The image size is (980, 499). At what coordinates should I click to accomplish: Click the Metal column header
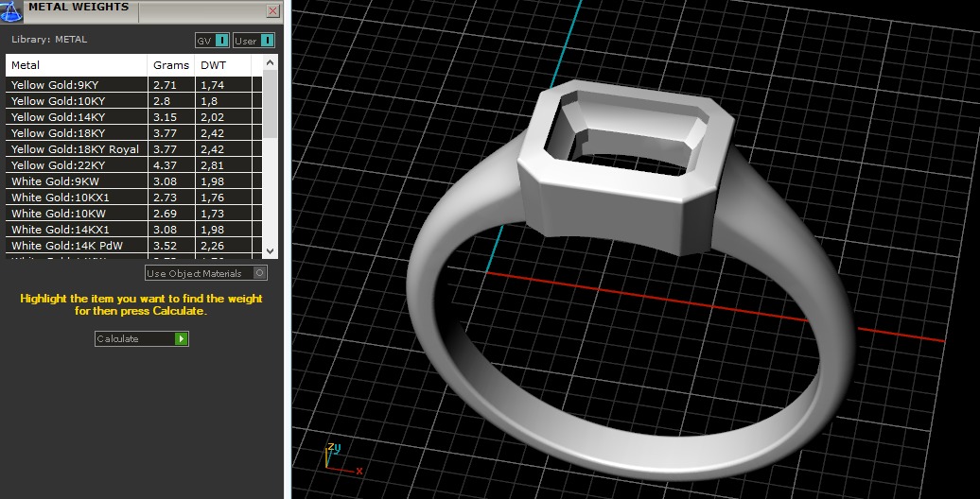pos(77,65)
